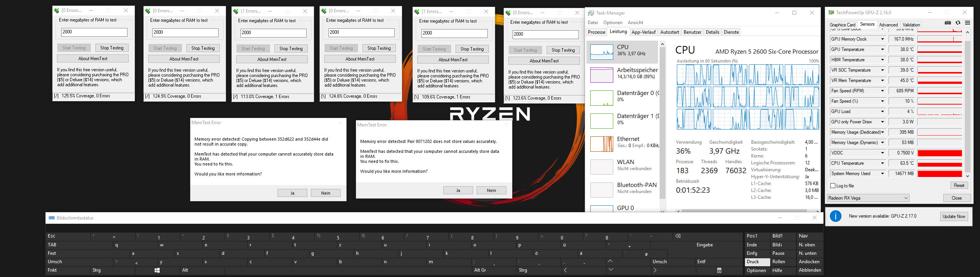The image size is (980, 277).
Task: Toggle the left Strg key
Action: (113, 270)
